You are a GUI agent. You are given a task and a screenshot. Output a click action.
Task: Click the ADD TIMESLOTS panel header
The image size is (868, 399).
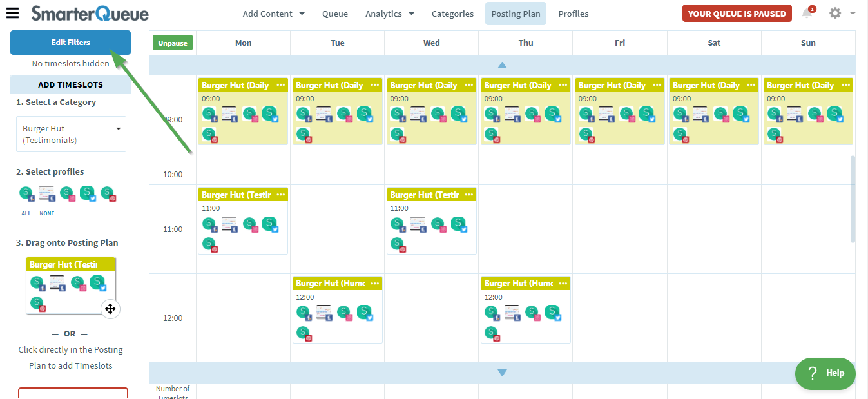click(x=70, y=84)
